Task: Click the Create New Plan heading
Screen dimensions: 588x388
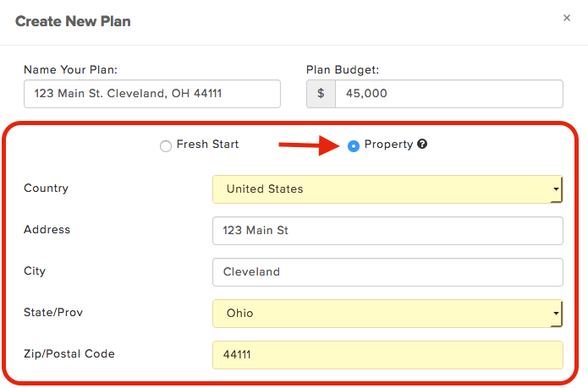Action: click(x=73, y=21)
